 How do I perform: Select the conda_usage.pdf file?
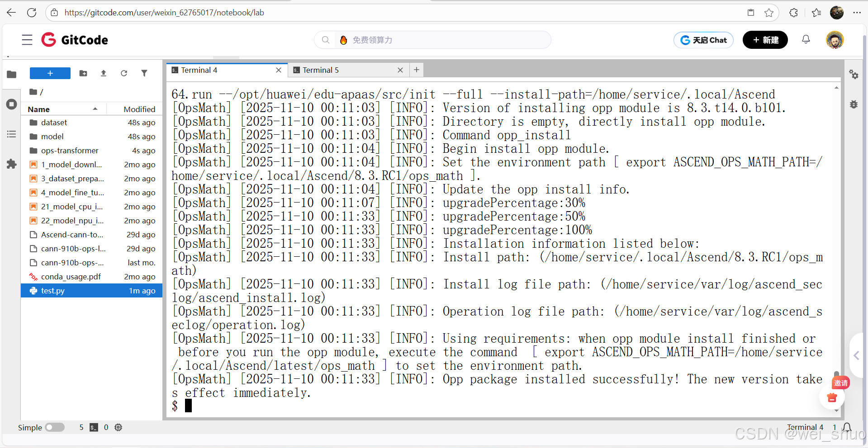(x=92, y=277)
